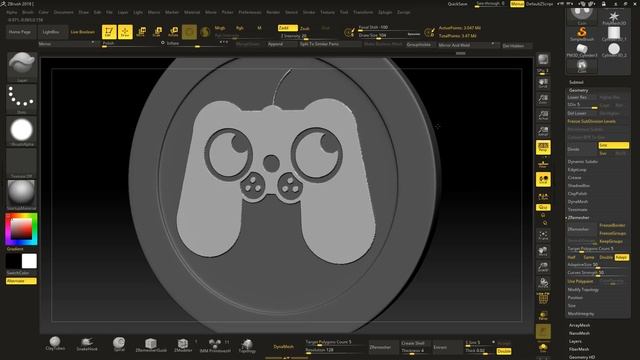The height and width of the screenshot is (360, 640).
Task: Open the brush alpha selector
Action: (22, 131)
